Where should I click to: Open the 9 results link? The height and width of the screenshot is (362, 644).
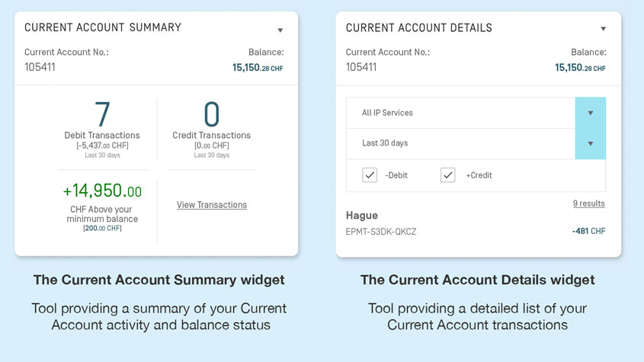[588, 203]
